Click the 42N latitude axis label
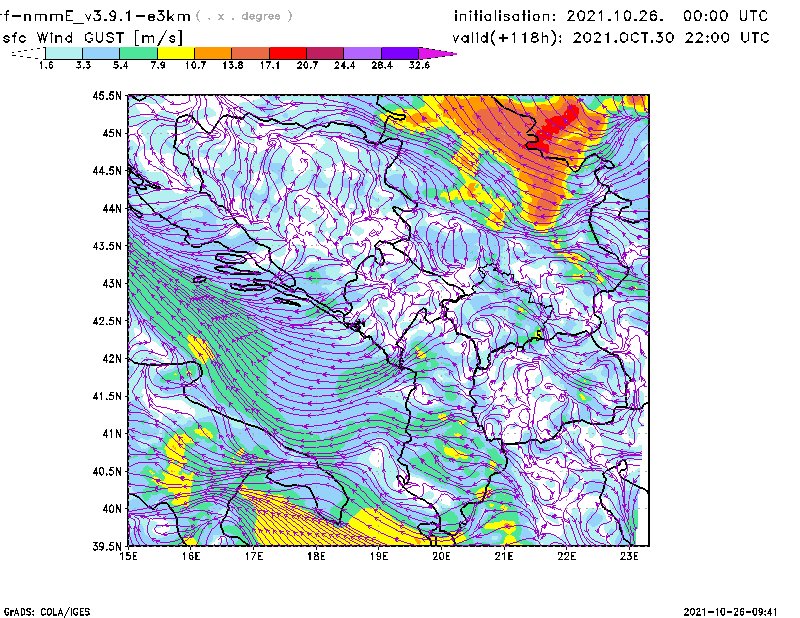The width and height of the screenshot is (800, 618). click(109, 358)
